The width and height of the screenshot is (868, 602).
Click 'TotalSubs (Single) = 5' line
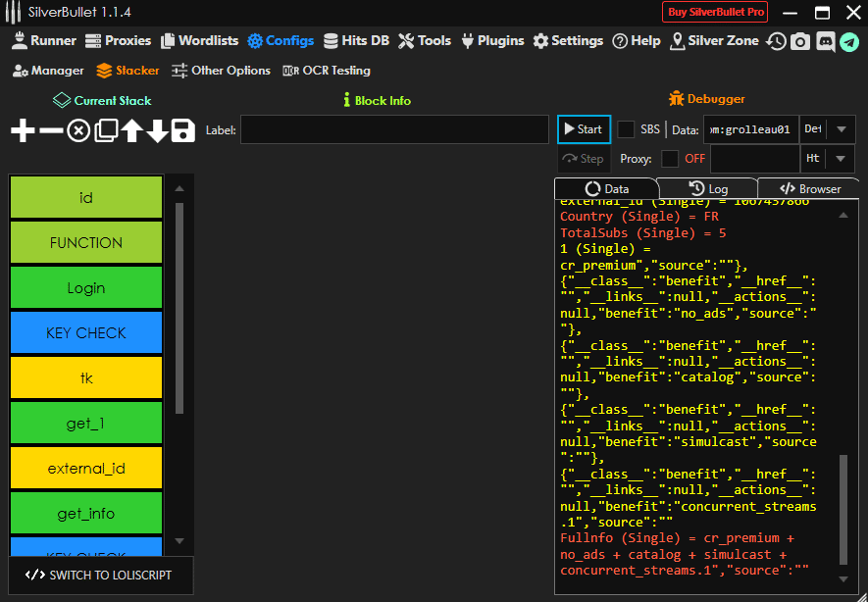click(x=642, y=233)
